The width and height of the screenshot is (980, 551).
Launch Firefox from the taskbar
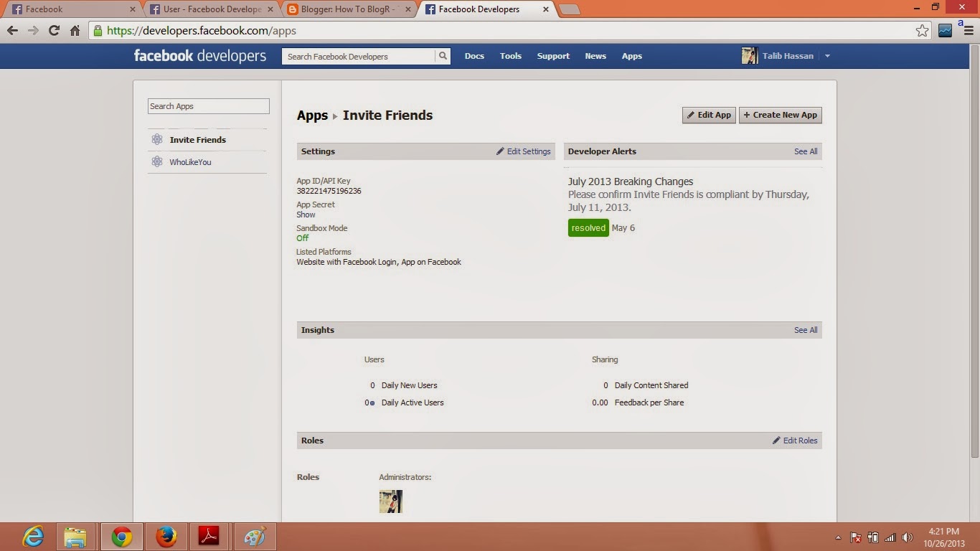[x=166, y=537]
